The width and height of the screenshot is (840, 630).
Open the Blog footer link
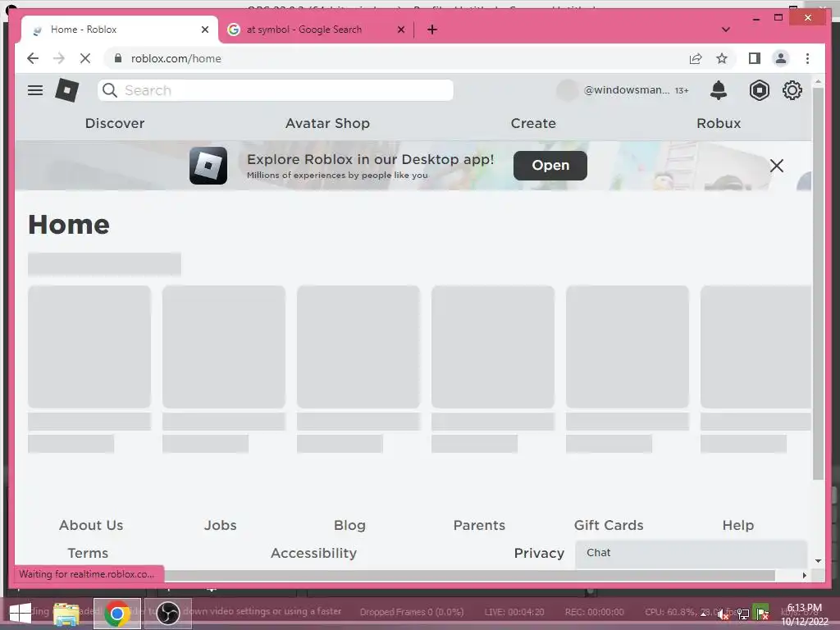349,525
